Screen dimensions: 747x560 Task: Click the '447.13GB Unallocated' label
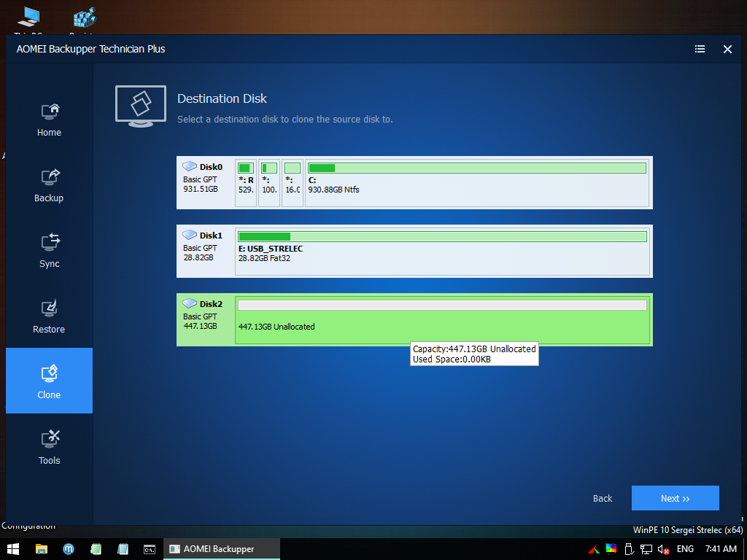[276, 327]
